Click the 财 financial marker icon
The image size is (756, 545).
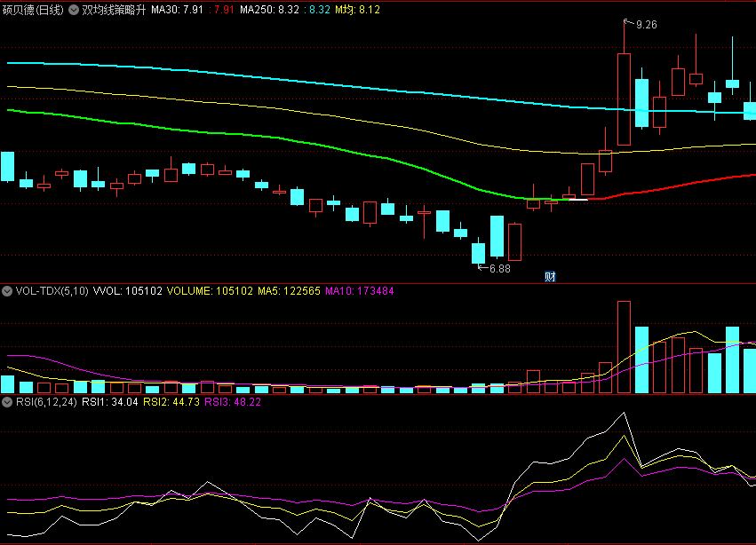[x=550, y=277]
